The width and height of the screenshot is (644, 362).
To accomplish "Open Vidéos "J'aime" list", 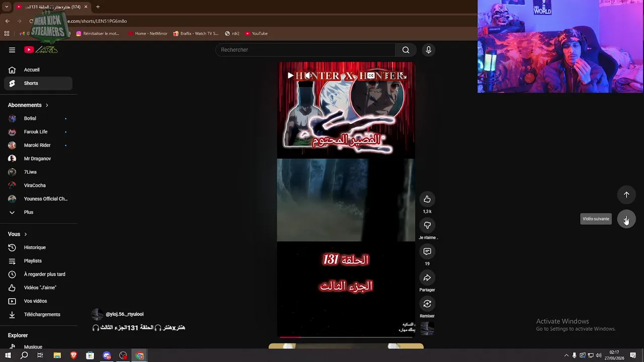I will (38, 288).
